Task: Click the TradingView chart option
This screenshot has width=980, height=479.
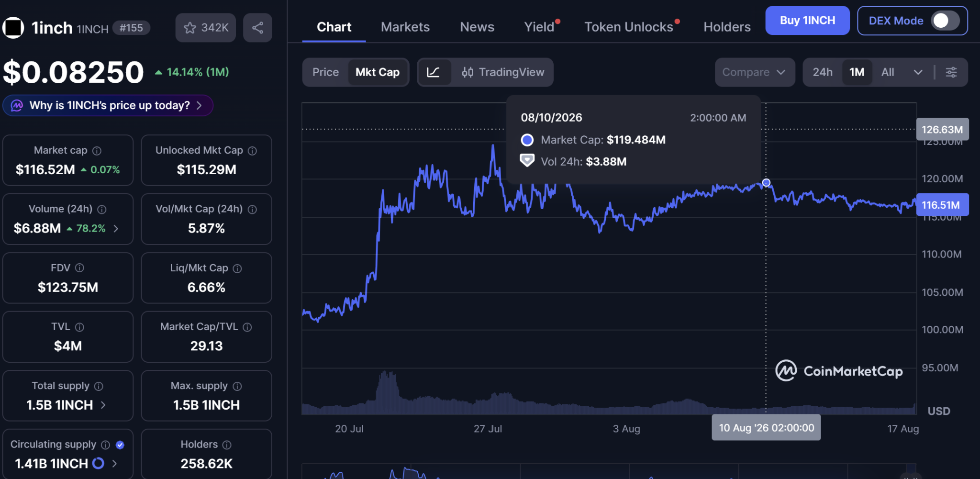Action: click(503, 72)
